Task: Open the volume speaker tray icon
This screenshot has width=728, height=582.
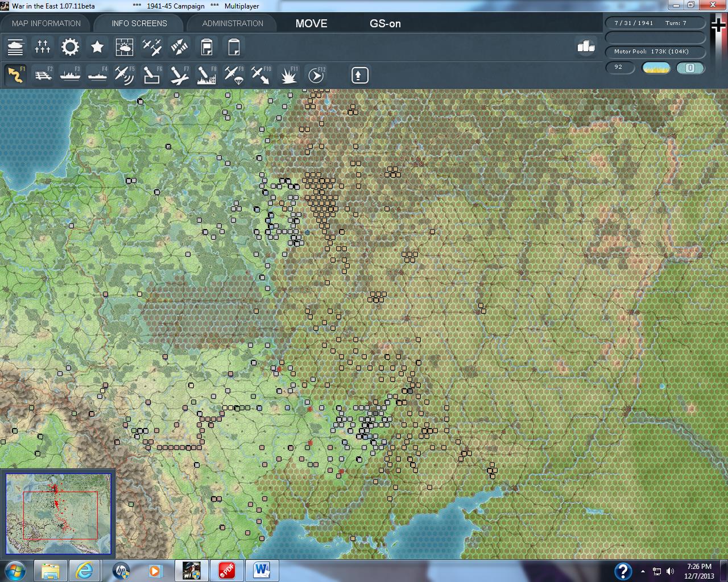Action: coord(671,571)
